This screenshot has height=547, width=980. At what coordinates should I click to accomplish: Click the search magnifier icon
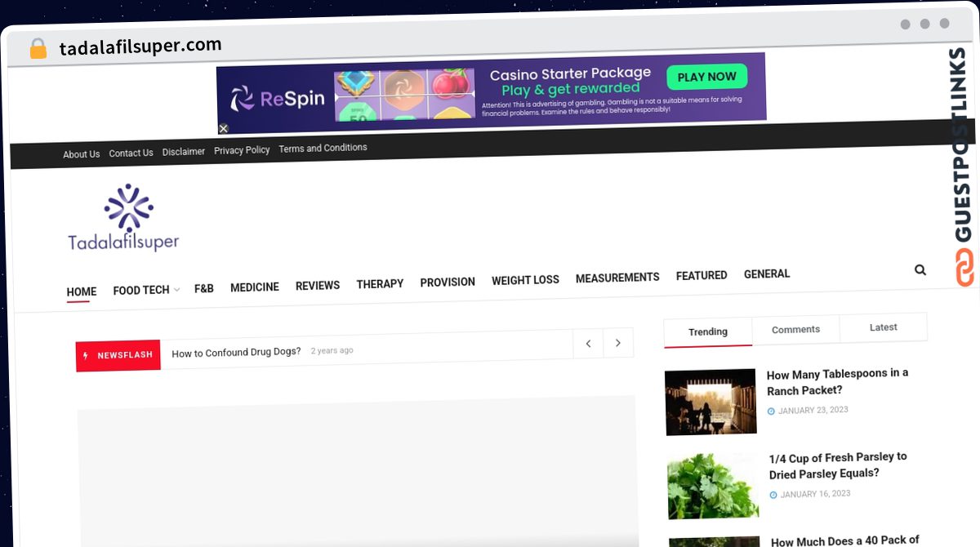[x=920, y=270]
